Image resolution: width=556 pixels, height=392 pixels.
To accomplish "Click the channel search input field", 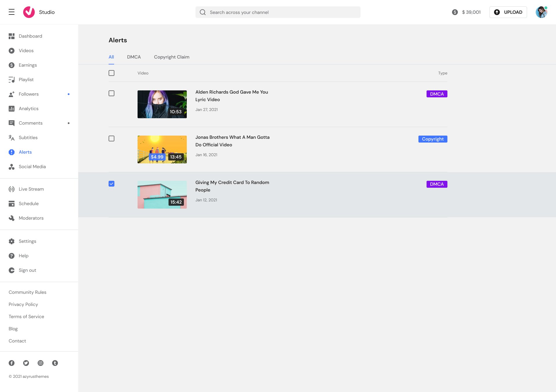I will click(278, 12).
